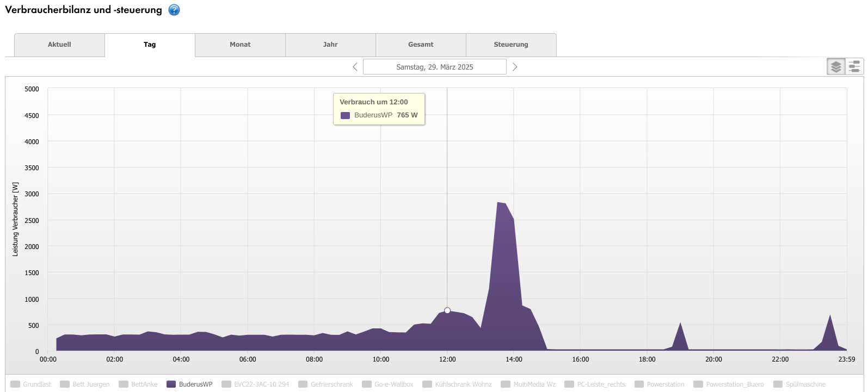This screenshot has width=868, height=392.
Task: Toggle Go-e-Wallbox series in legend
Action: click(387, 384)
